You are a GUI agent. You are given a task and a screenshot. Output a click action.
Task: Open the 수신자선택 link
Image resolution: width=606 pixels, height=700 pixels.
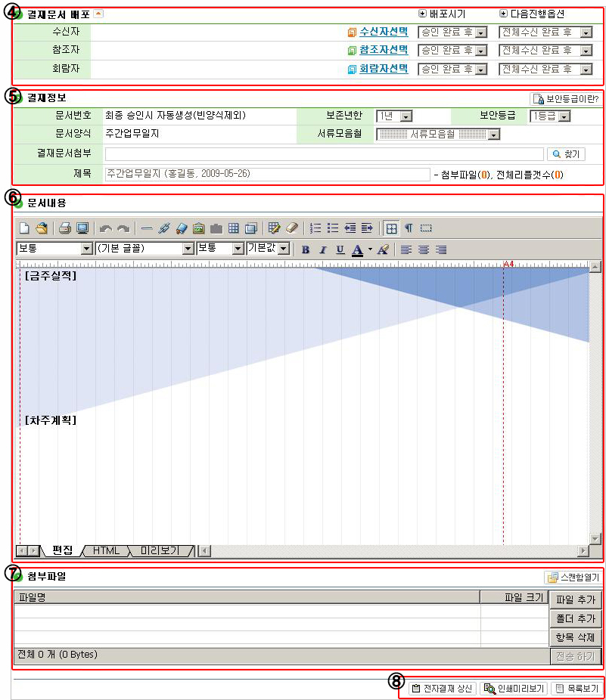click(x=384, y=32)
